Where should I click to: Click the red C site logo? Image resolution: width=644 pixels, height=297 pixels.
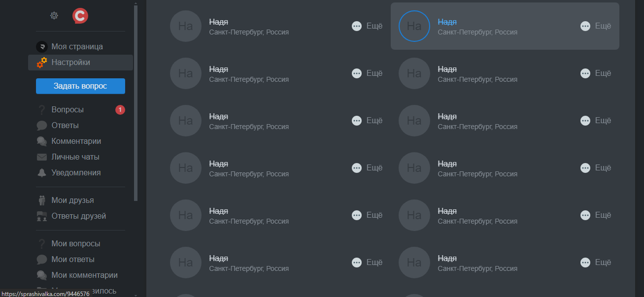click(x=80, y=16)
